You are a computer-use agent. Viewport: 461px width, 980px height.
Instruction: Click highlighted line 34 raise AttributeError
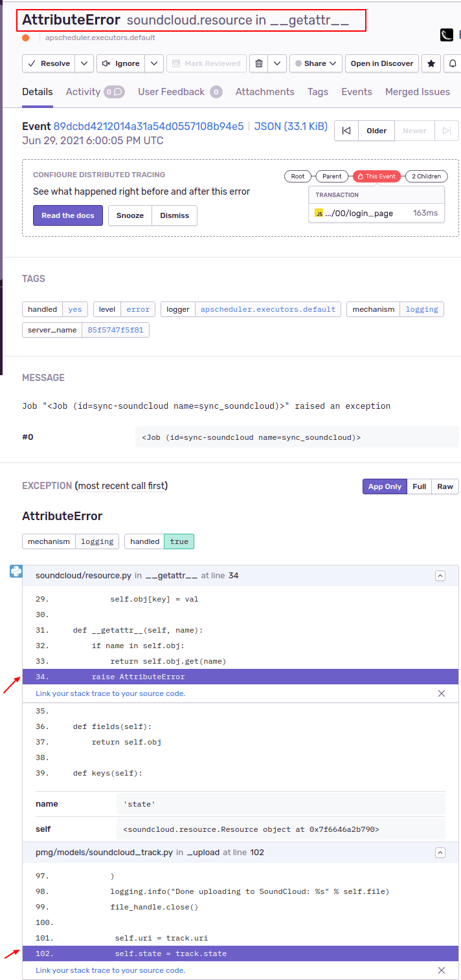coord(240,677)
